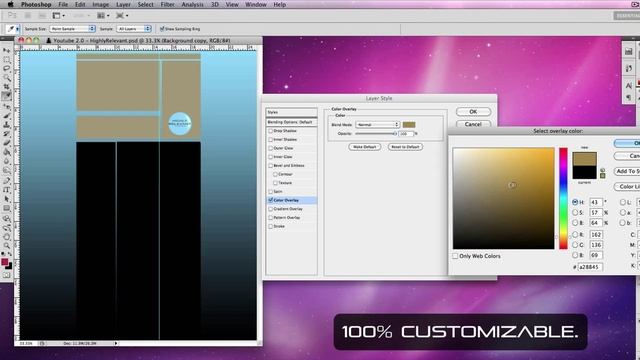
Task: Open the Image menu
Action: [100, 4]
